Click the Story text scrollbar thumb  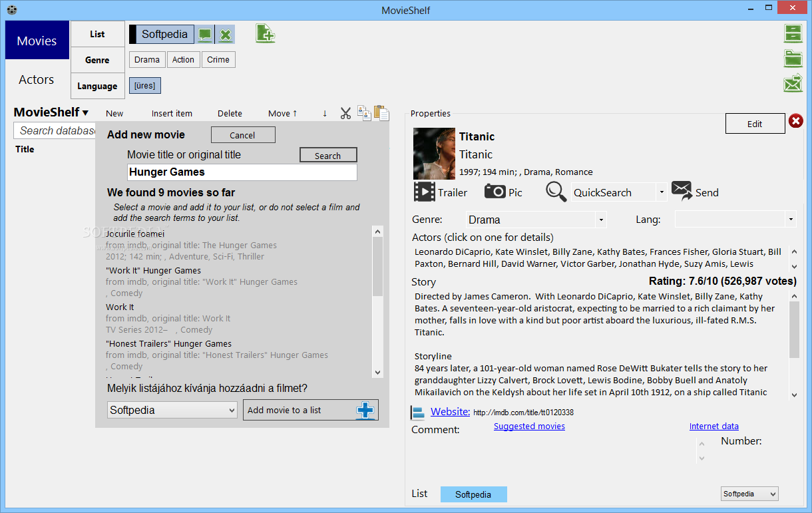tap(794, 330)
